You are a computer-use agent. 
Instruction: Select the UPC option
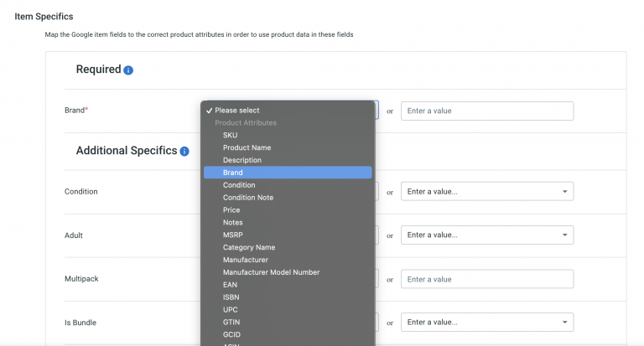pyautogui.click(x=231, y=297)
